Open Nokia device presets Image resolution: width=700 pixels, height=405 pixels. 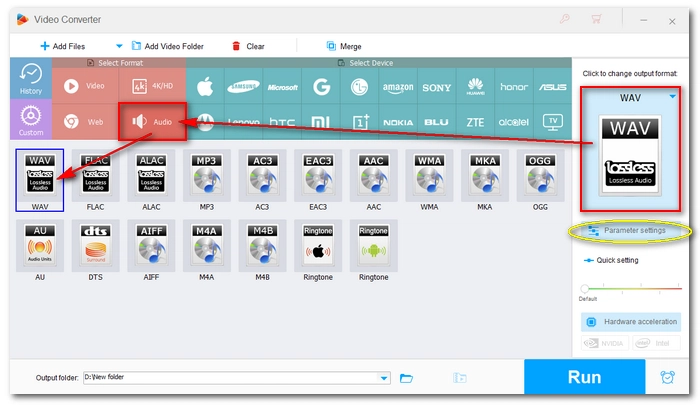[x=398, y=122]
